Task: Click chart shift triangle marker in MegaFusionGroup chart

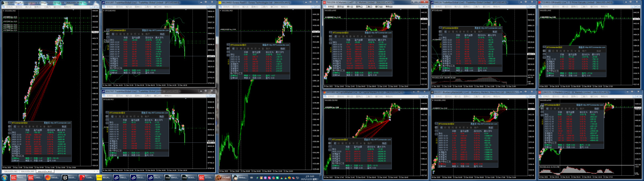Action: click(73, 10)
